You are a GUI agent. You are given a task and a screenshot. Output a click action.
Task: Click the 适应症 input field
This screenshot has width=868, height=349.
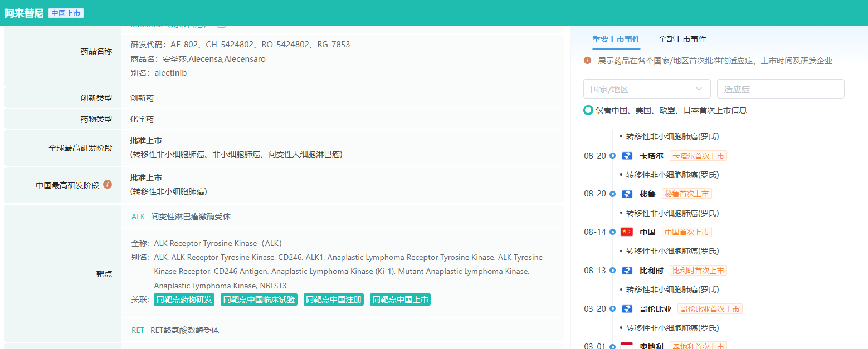781,89
